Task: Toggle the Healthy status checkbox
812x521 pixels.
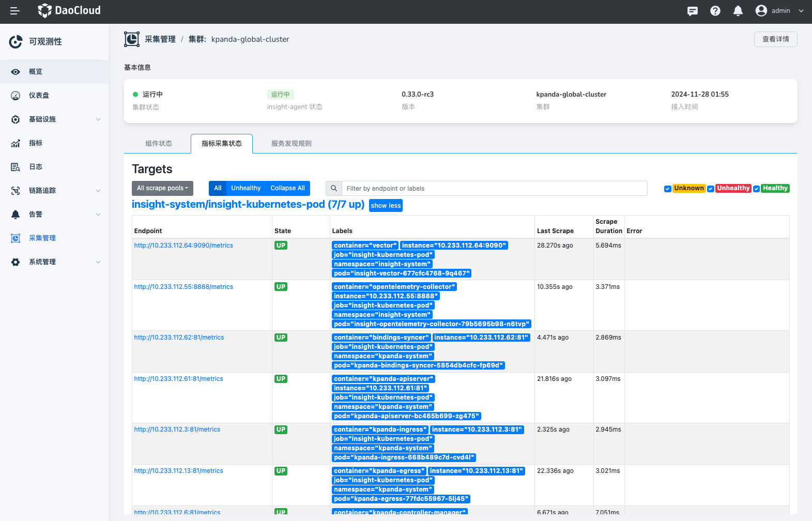Action: coord(757,189)
